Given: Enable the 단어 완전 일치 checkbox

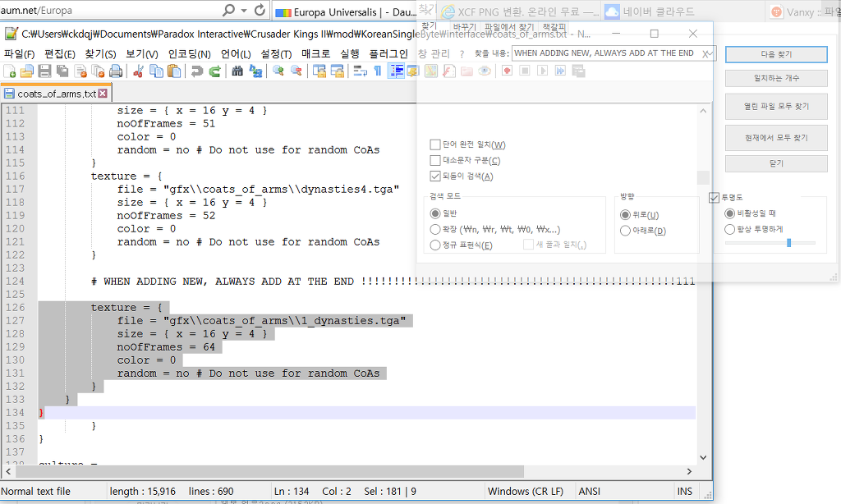Looking at the screenshot, I should tap(435, 144).
